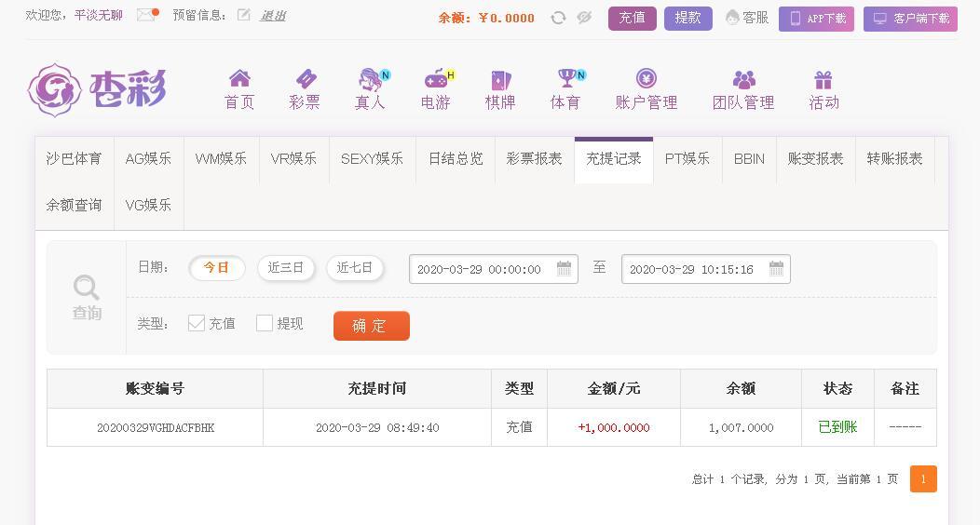Switch to PT娱乐 tab
980x525 pixels.
(687, 159)
